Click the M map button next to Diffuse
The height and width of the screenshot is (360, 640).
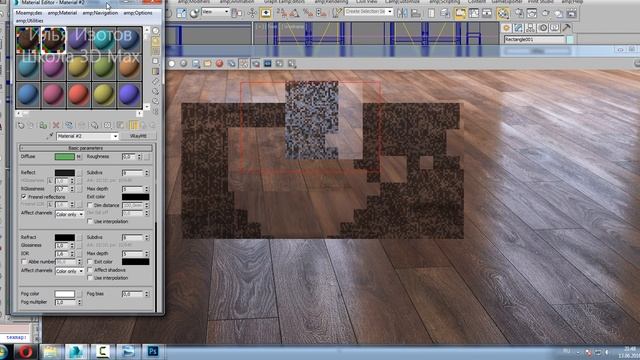click(x=79, y=156)
